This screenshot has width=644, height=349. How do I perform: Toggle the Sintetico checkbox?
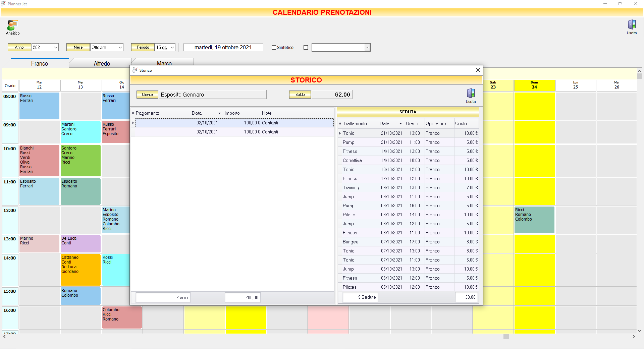click(274, 48)
